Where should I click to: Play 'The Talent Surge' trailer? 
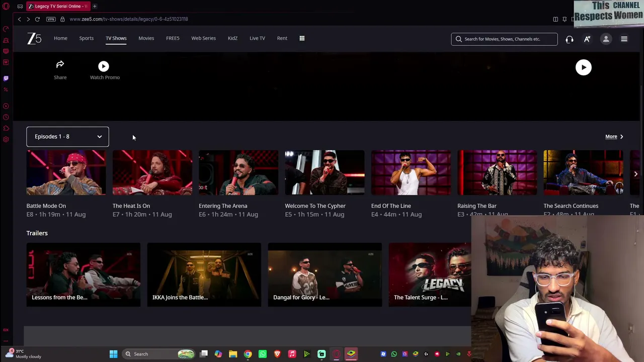430,275
